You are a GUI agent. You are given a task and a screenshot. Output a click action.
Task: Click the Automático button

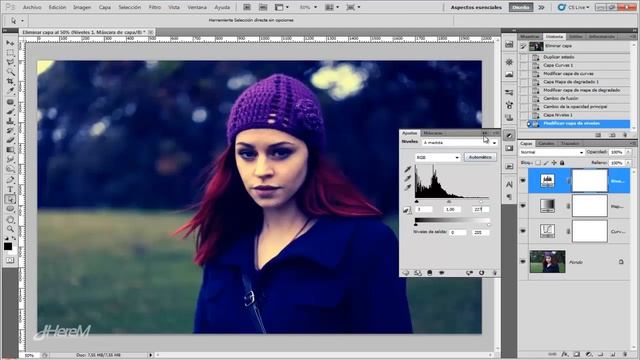point(480,157)
